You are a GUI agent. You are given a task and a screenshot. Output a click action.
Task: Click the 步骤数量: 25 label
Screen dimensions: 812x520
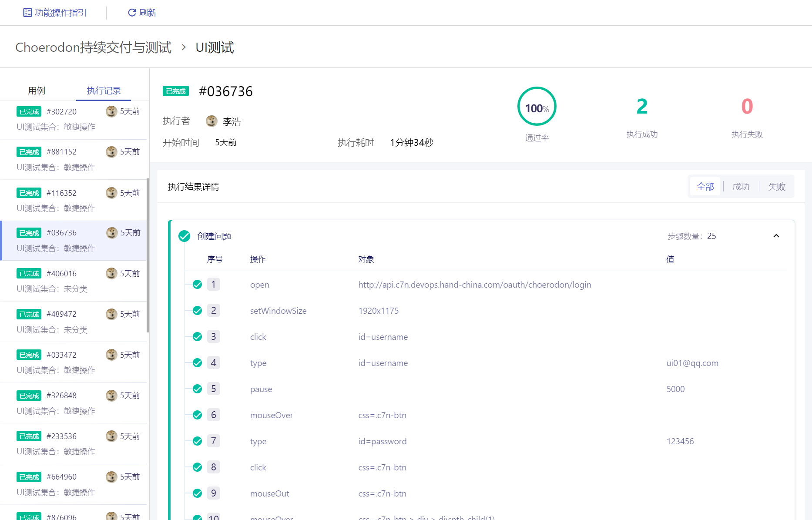coord(692,236)
